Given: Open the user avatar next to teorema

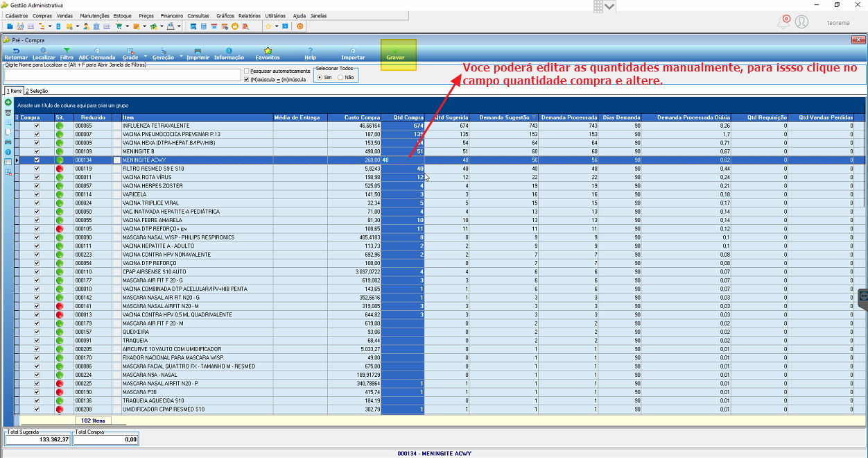Looking at the screenshot, I should (802, 22).
